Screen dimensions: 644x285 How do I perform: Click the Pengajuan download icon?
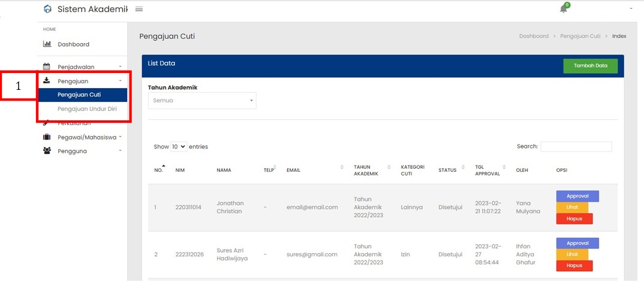point(47,80)
